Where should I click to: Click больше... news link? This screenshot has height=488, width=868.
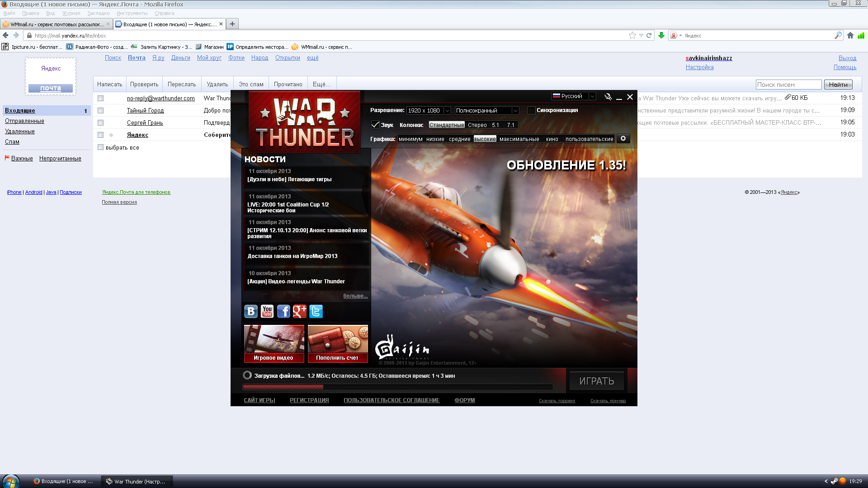pos(355,296)
